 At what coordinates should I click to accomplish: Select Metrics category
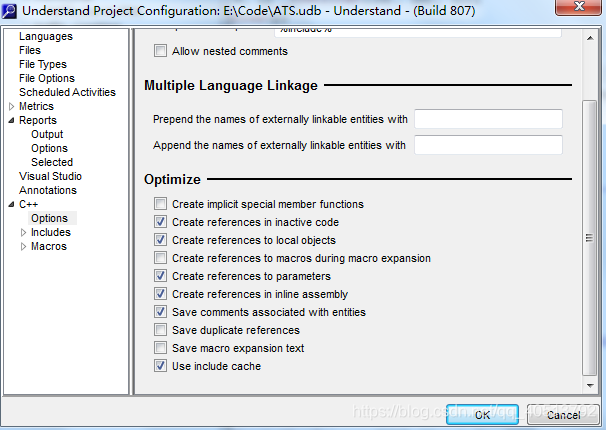(36, 106)
